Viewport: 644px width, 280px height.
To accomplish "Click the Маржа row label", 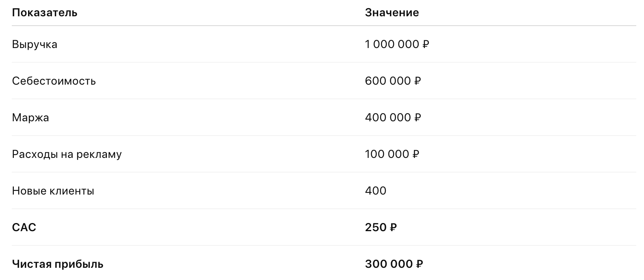I will (30, 118).
